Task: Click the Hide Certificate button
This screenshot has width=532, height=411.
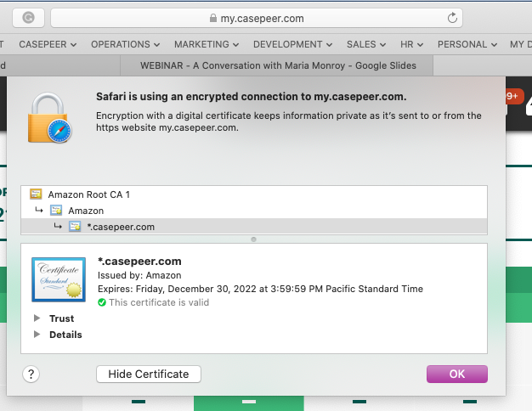Action: click(149, 374)
